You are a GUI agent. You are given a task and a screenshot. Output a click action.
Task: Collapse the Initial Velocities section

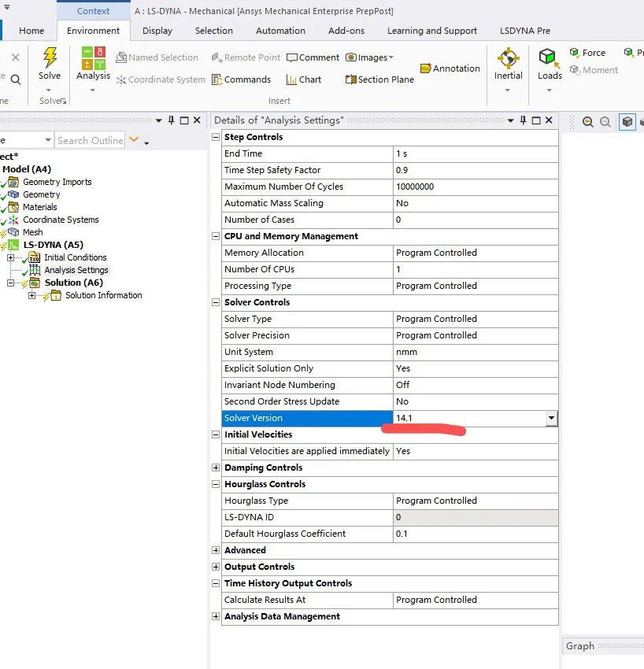(x=216, y=434)
